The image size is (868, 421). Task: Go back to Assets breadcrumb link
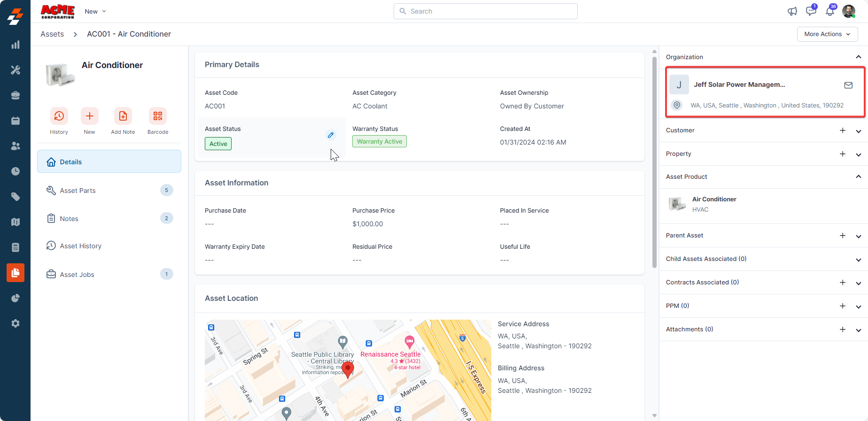pos(52,34)
